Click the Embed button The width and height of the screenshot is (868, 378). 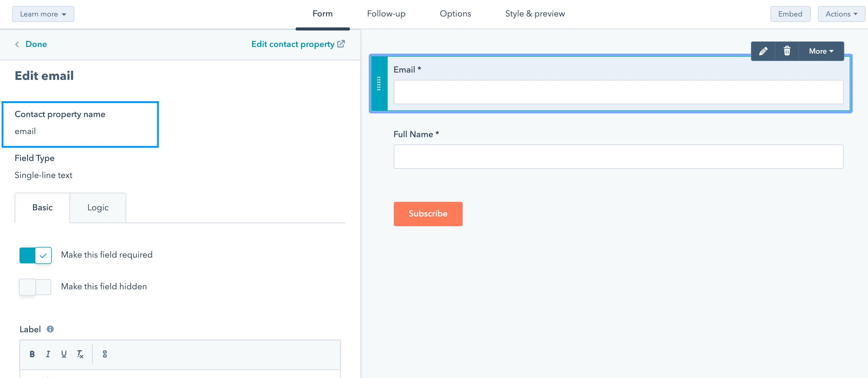(790, 14)
